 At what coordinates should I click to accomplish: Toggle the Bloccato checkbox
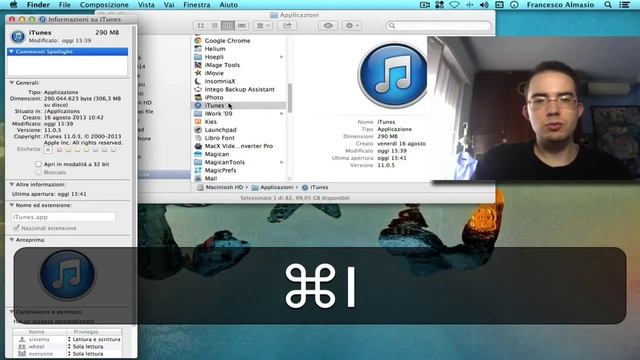(38, 172)
